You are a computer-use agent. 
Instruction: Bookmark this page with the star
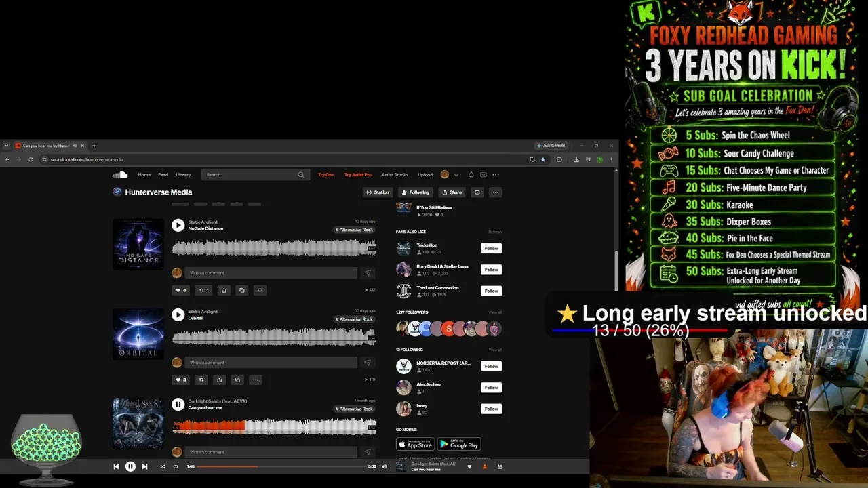[x=543, y=159]
